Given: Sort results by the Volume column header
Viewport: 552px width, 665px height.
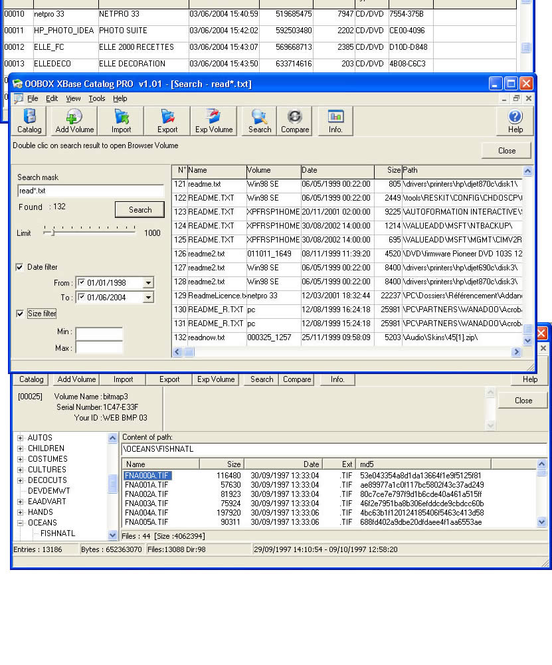Looking at the screenshot, I should tap(273, 170).
